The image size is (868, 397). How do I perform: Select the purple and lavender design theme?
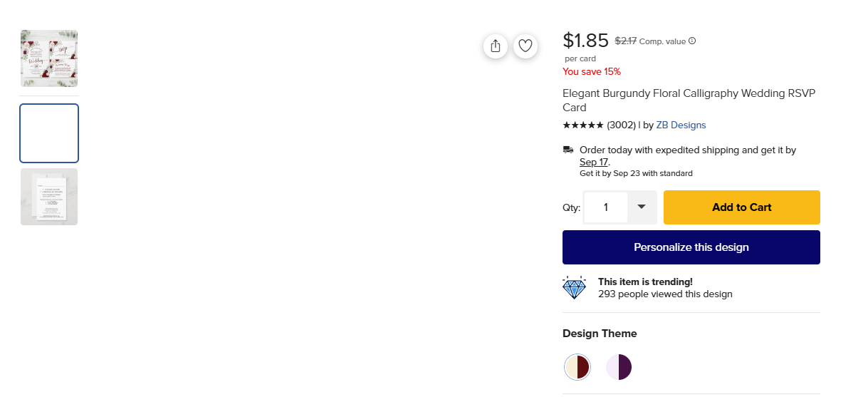click(x=619, y=367)
